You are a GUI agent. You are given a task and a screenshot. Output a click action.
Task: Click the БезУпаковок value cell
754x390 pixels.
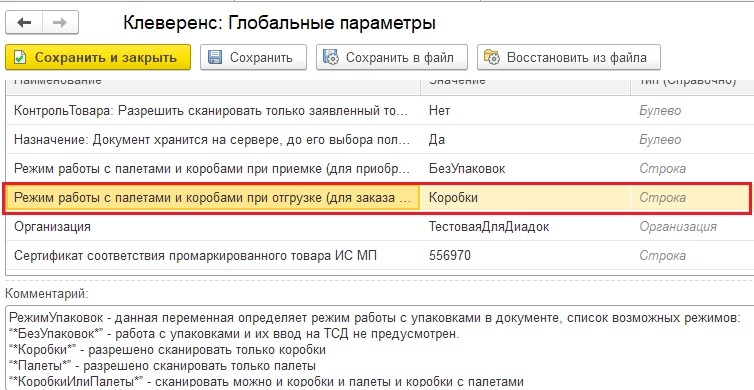tap(526, 168)
